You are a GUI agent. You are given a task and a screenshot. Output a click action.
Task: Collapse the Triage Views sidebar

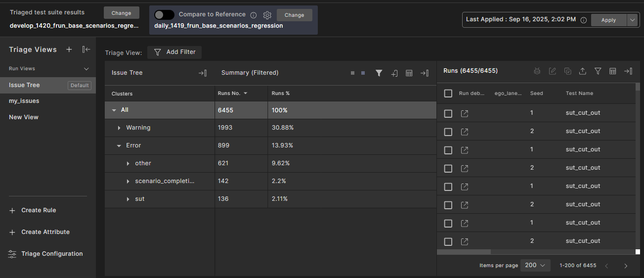click(x=86, y=49)
